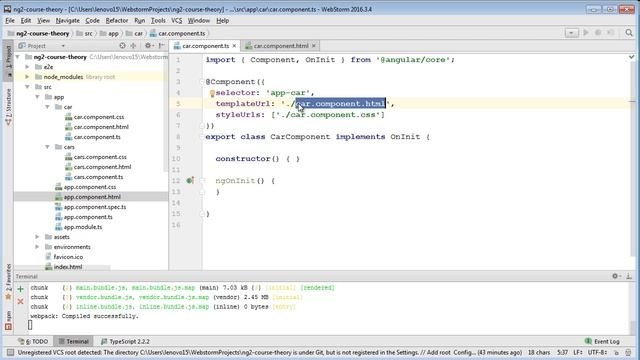Click the 5:37 cursor position indicator
The image size is (640, 360).
[562, 352]
